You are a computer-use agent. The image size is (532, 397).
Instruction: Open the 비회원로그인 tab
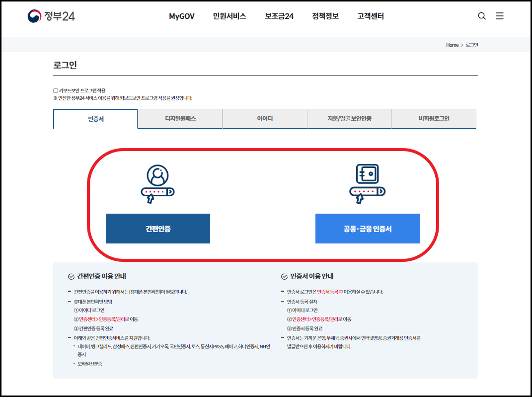[434, 119]
